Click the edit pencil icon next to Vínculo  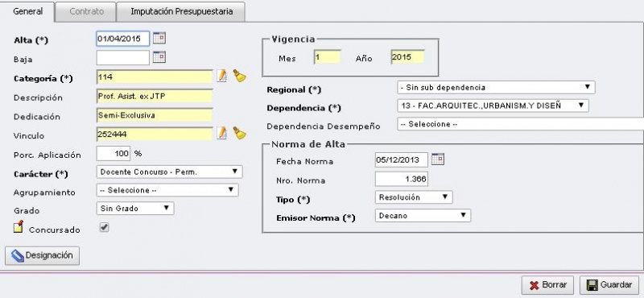pyautogui.click(x=222, y=133)
